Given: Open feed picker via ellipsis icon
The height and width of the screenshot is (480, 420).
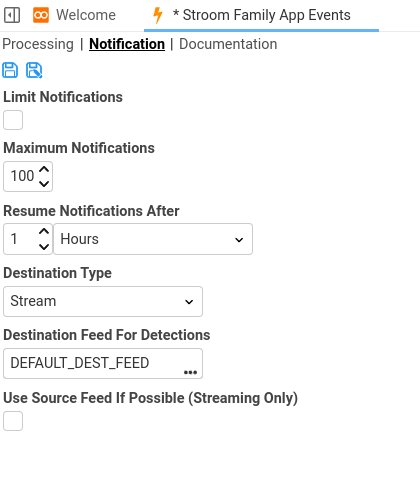Looking at the screenshot, I should point(190,372).
